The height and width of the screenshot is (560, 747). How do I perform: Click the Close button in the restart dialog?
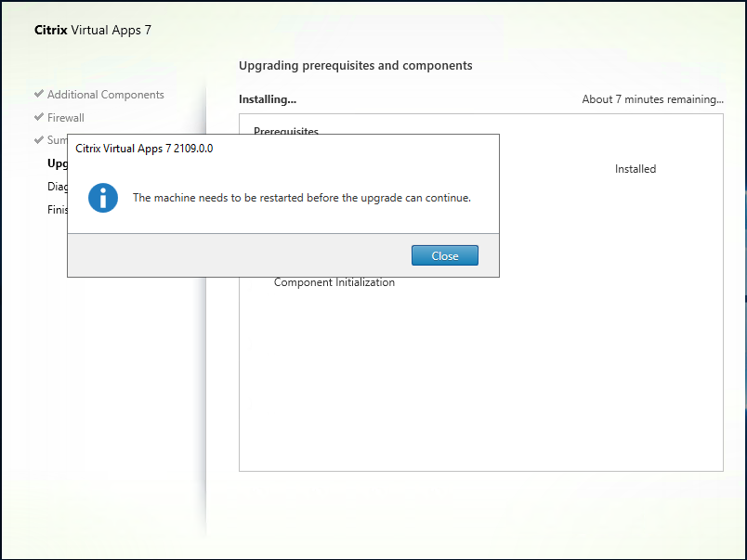(x=444, y=255)
